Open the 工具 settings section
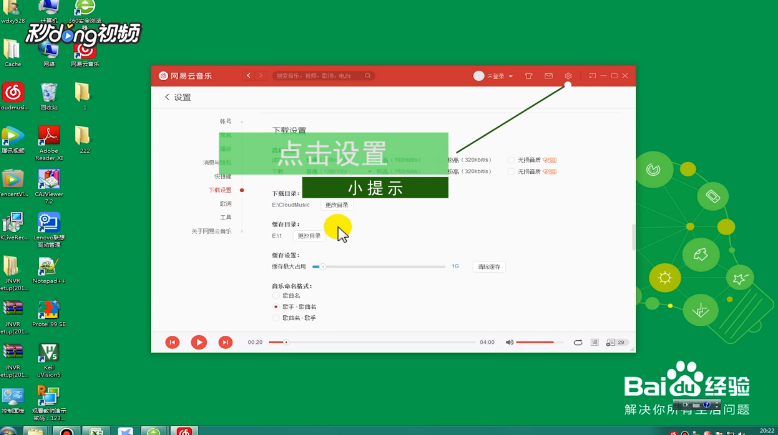Viewport: 778px width, 435px height. coord(226,217)
